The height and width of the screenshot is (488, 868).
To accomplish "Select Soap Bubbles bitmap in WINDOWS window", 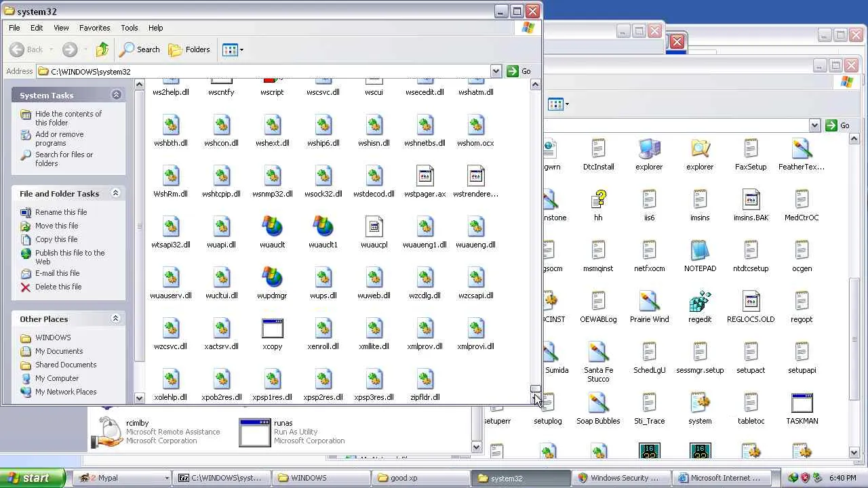I will coord(598,403).
